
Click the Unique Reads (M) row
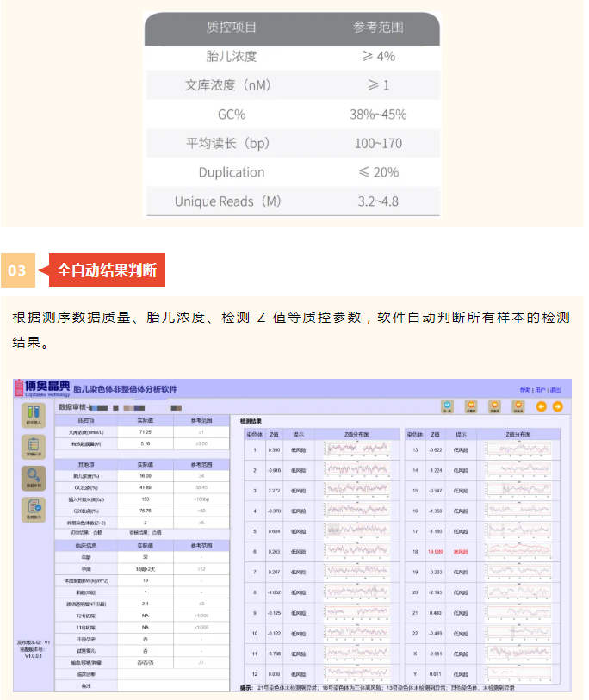pos(293,201)
